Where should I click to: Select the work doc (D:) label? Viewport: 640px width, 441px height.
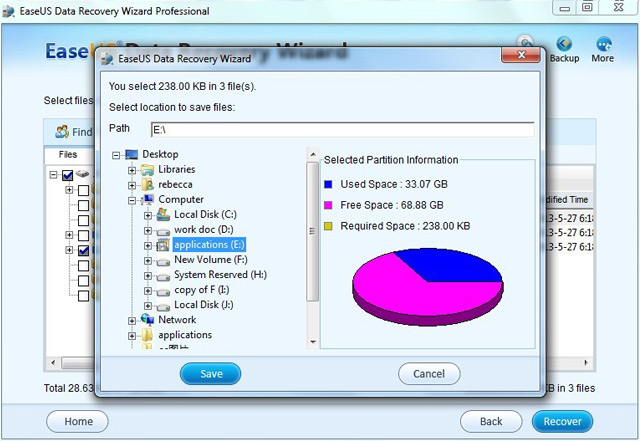point(204,229)
